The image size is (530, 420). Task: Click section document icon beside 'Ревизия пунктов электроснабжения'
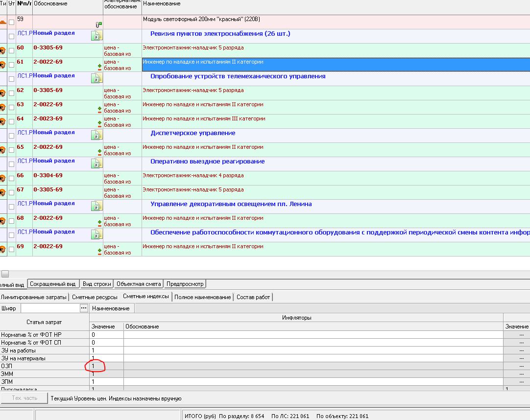[x=97, y=35]
